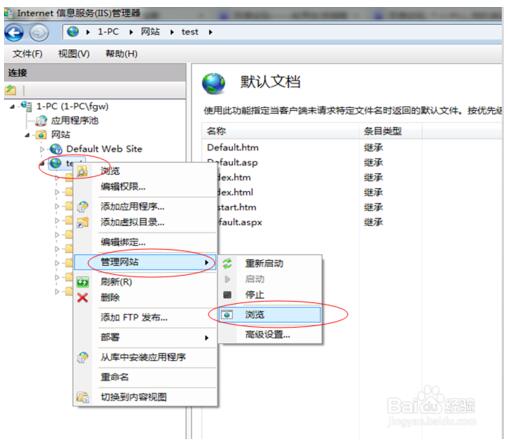Click the Add Virtual Directory folder icon

click(82, 222)
